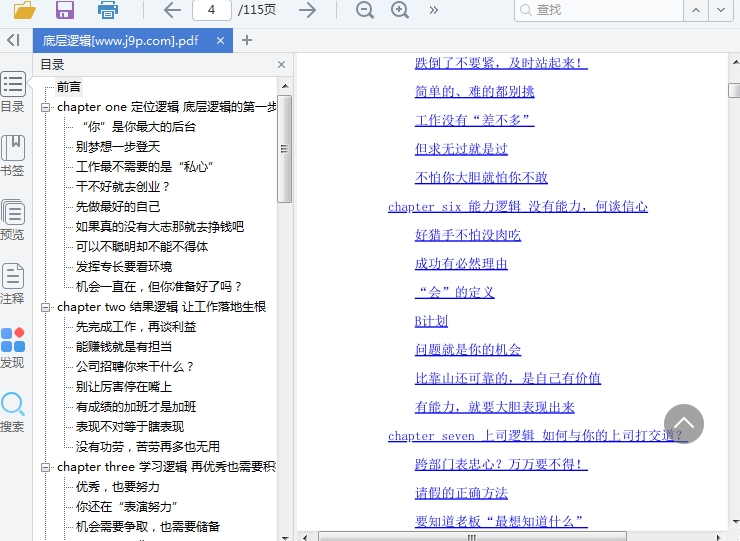Click the 查找 search input field
Image resolution: width=740 pixels, height=541 pixels.
[600, 10]
